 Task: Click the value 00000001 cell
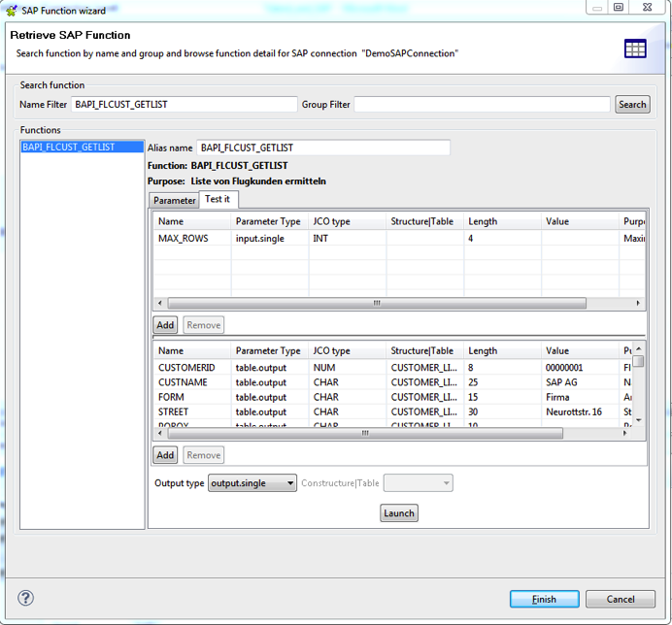(580, 368)
